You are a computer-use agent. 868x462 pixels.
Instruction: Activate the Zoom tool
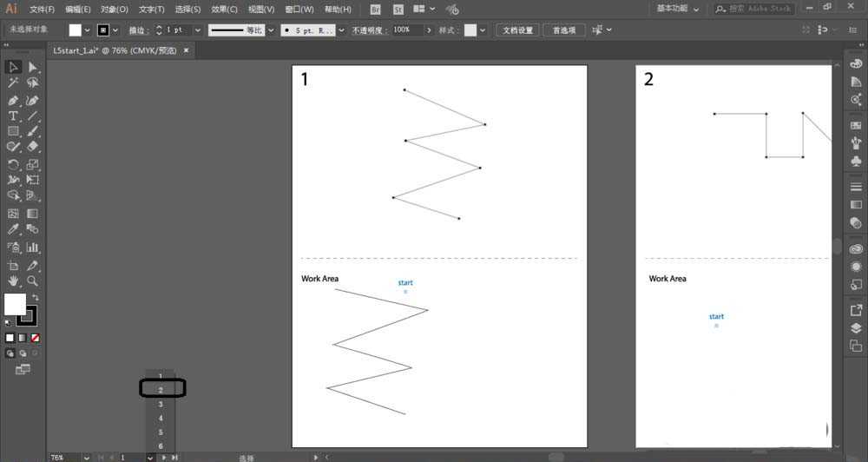(x=33, y=280)
